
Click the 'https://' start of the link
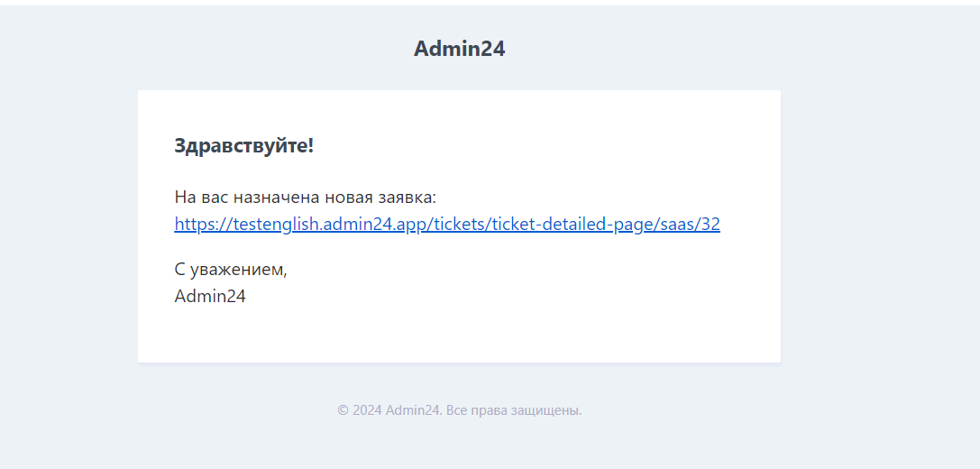click(203, 224)
